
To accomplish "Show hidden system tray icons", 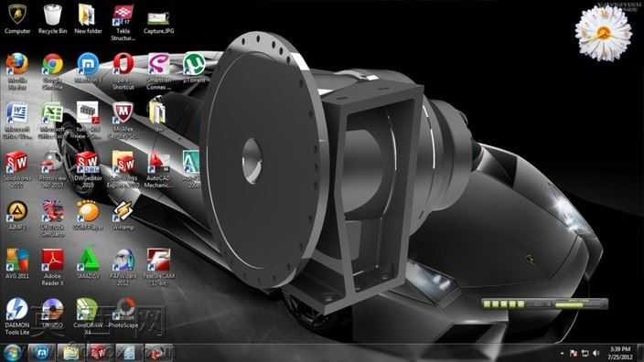I will coord(562,354).
